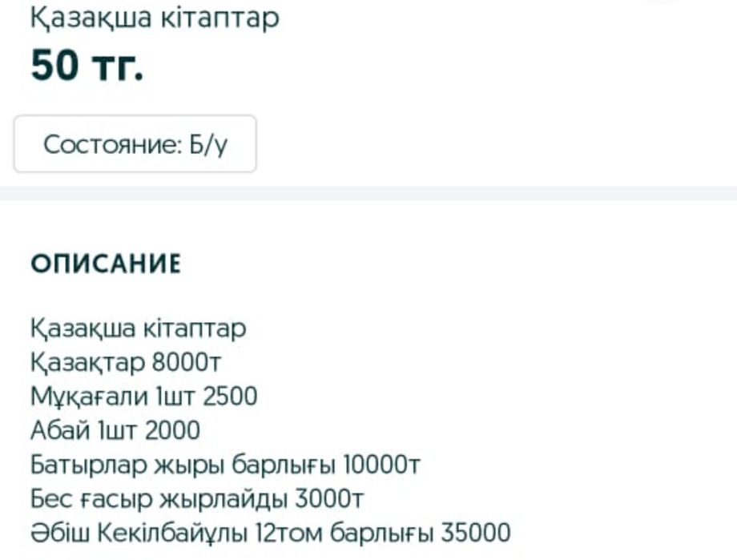The height and width of the screenshot is (560, 737).
Task: Select the ОПИСАНИЕ section heading
Action: point(106,264)
